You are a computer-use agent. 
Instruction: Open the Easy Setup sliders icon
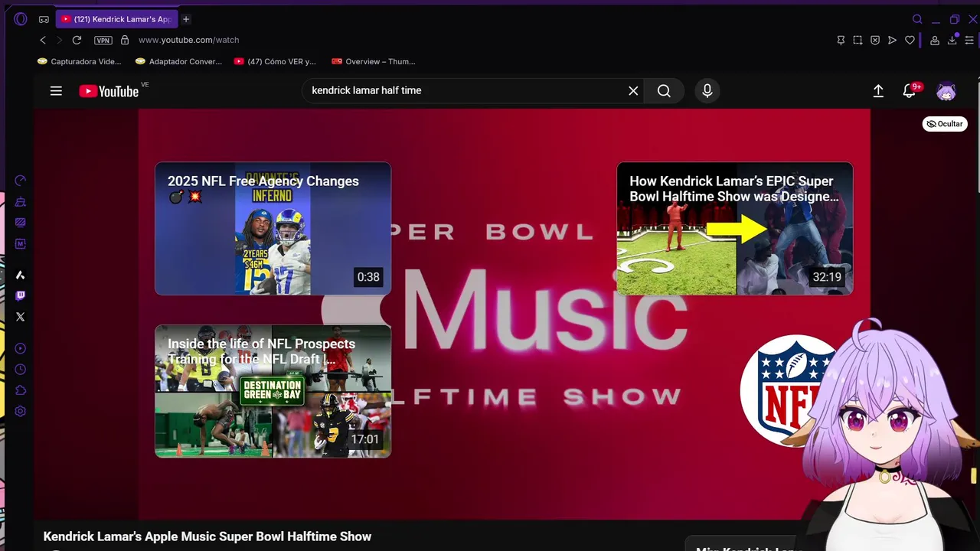[969, 40]
